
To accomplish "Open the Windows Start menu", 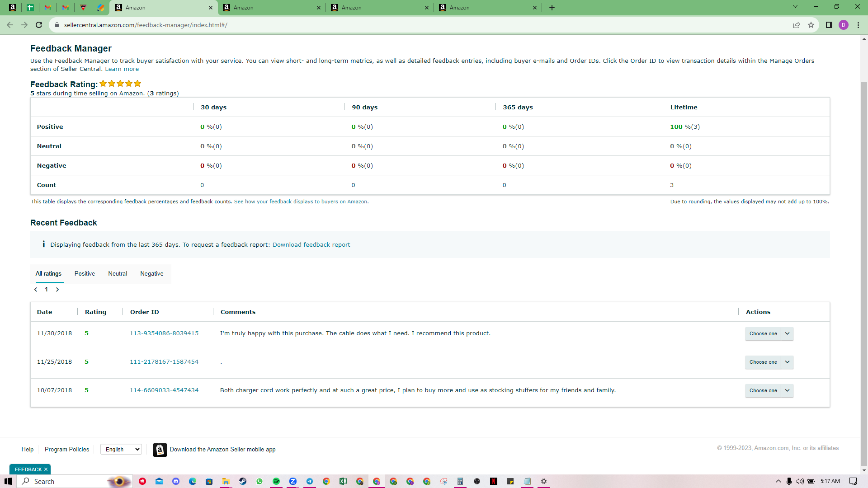I will point(8,481).
